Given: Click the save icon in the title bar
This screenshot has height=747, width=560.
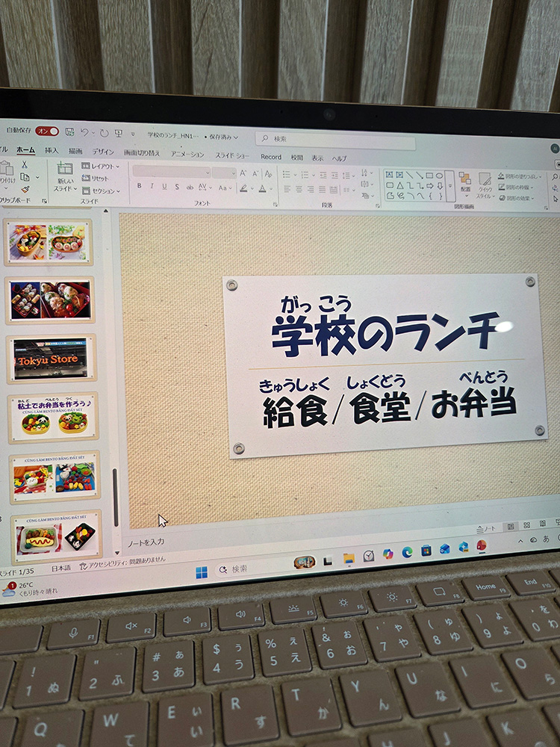Looking at the screenshot, I should pos(69,132).
